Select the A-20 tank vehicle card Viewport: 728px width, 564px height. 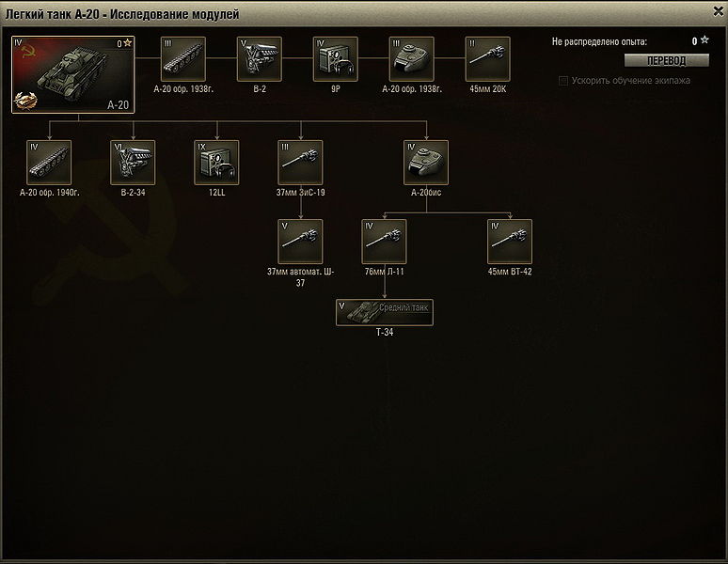point(72,74)
